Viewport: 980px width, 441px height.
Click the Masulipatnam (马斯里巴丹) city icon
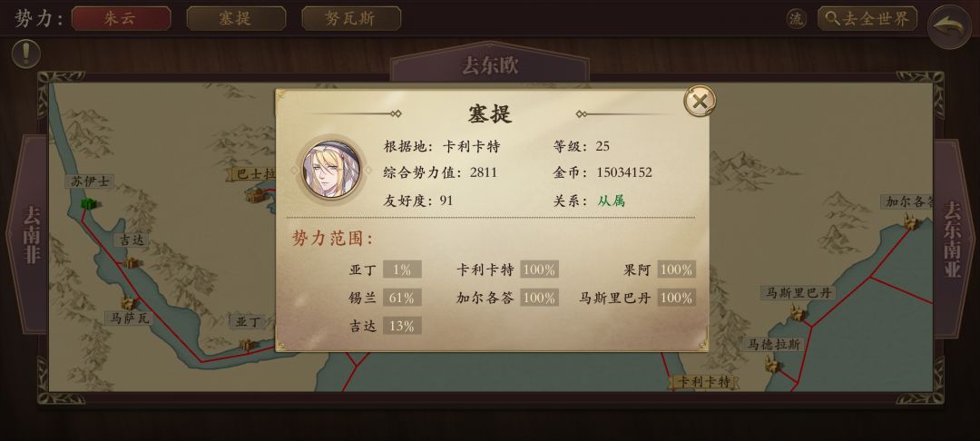[798, 312]
